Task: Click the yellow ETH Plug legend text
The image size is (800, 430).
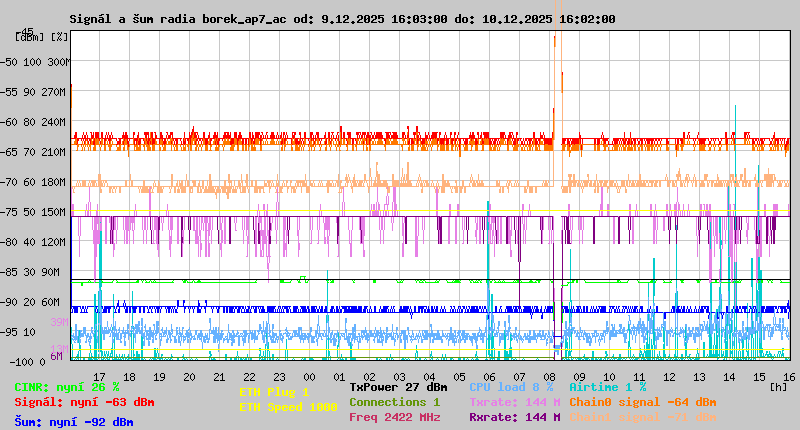Action: (x=274, y=392)
